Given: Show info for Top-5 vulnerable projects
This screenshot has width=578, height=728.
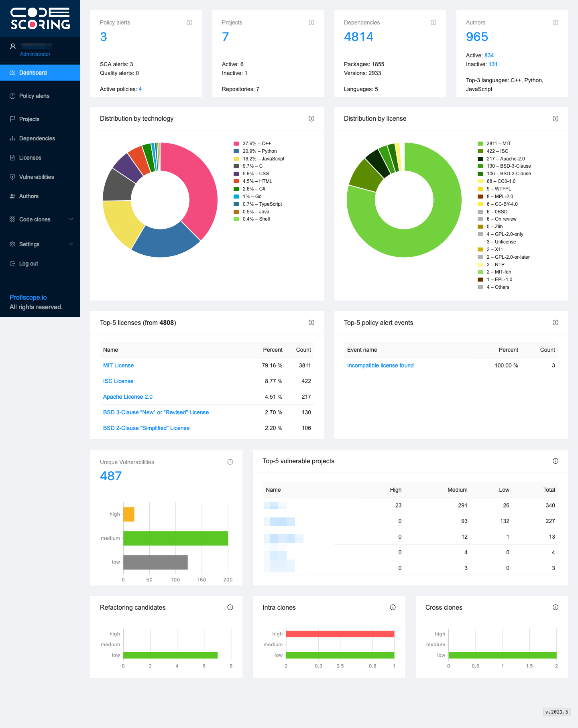Looking at the screenshot, I should pos(556,461).
